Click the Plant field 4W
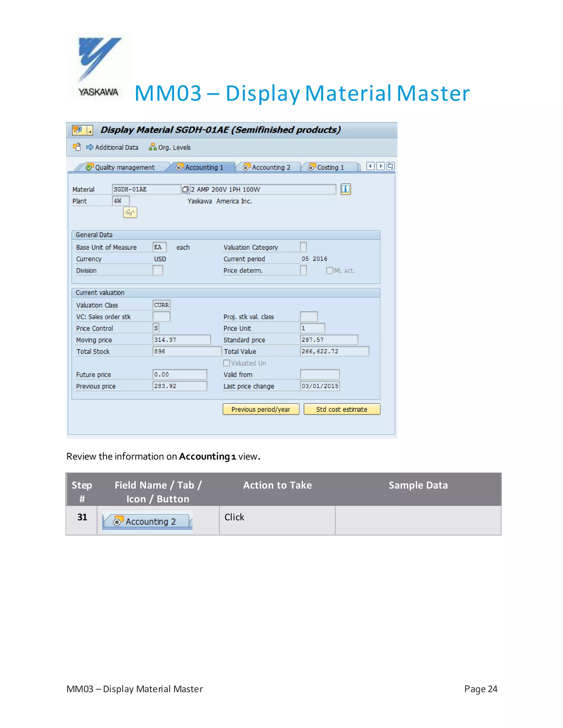This screenshot has height=728, width=563. click(121, 201)
